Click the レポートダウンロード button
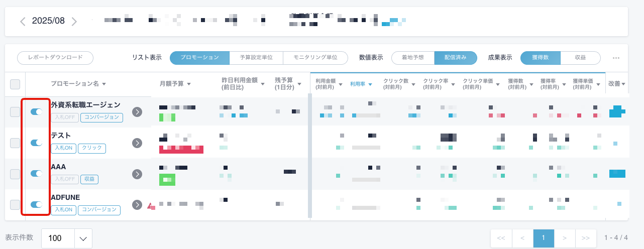 55,58
